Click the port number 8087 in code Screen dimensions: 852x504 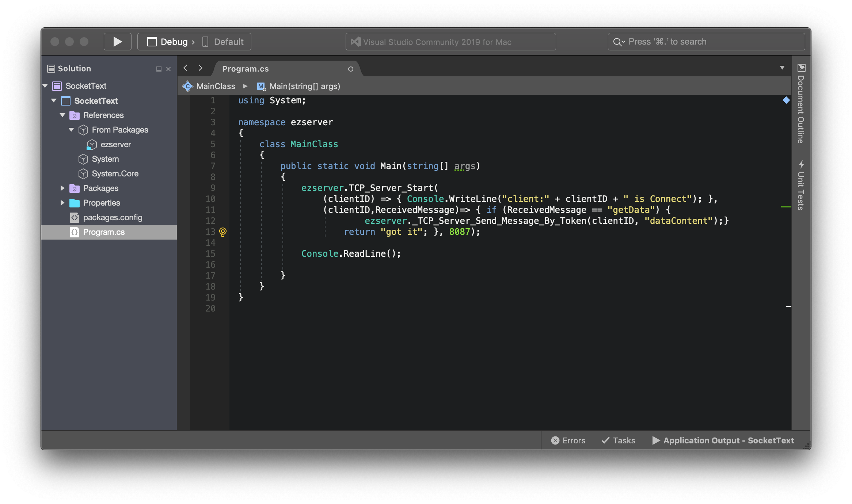[x=459, y=232]
